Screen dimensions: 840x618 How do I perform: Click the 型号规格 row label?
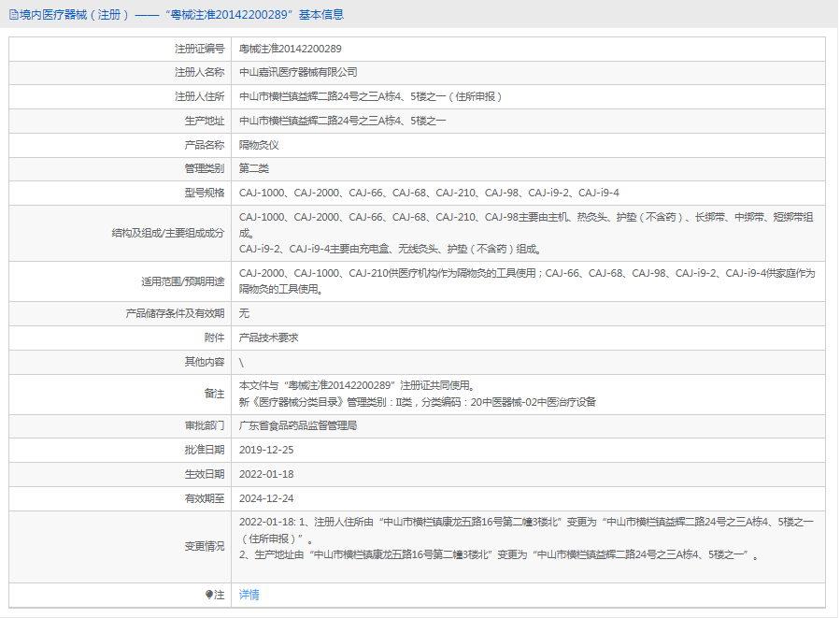pos(205,193)
